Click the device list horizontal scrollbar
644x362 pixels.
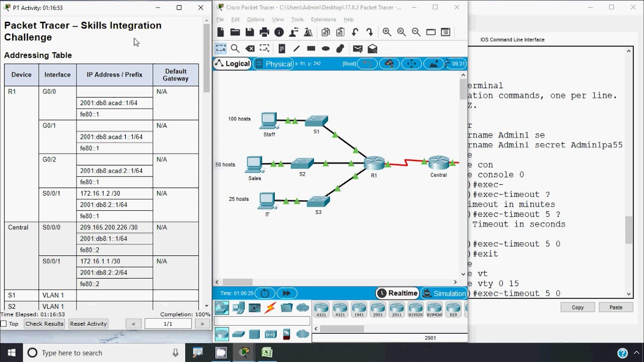click(342, 329)
